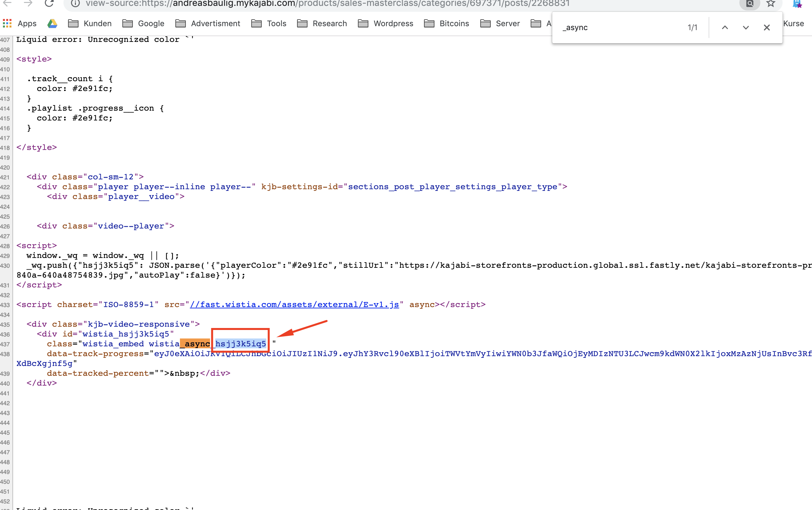Click the _async find text field
812x510 pixels.
[x=620, y=27]
